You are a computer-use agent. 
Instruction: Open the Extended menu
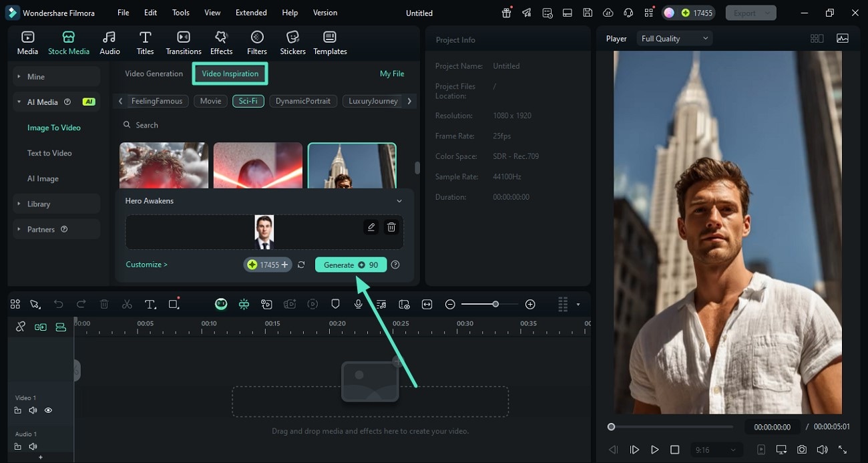pyautogui.click(x=251, y=13)
